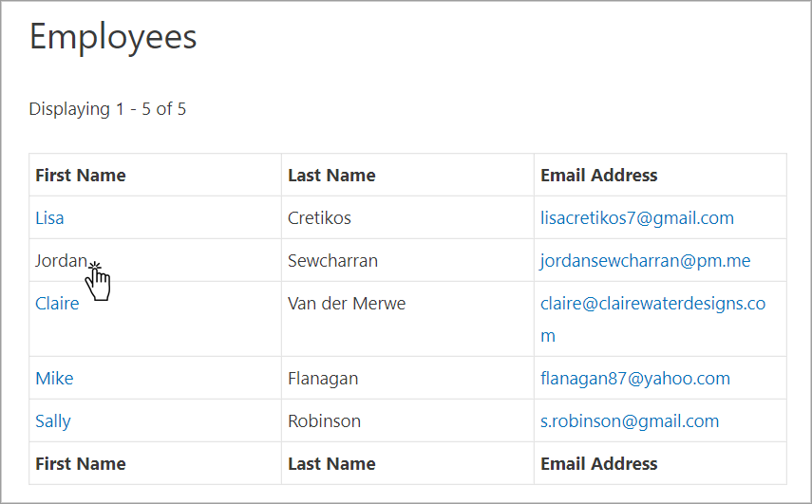Click flanagan87@yahoo.com email address
The image size is (812, 504).
634,379
